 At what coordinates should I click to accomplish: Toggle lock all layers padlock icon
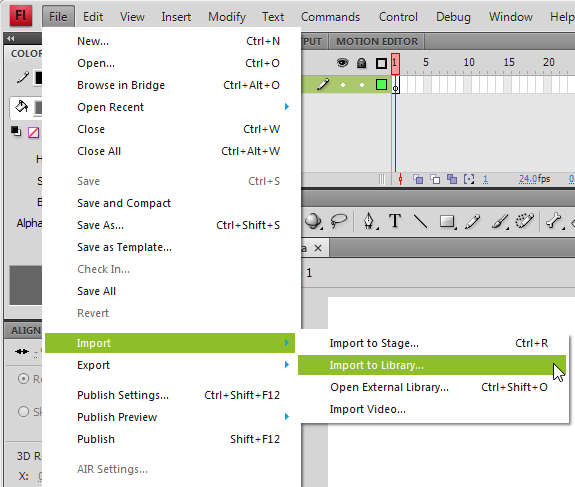click(362, 63)
